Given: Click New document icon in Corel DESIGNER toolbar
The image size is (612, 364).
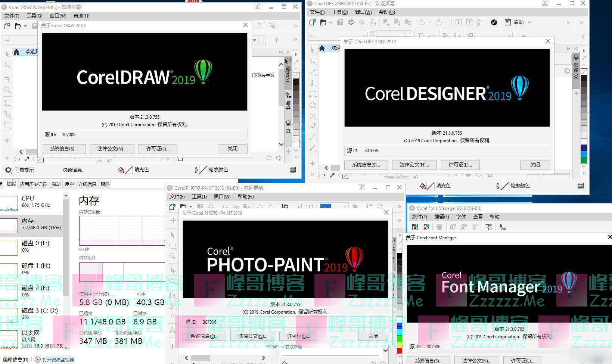Looking at the screenshot, I should [x=313, y=22].
